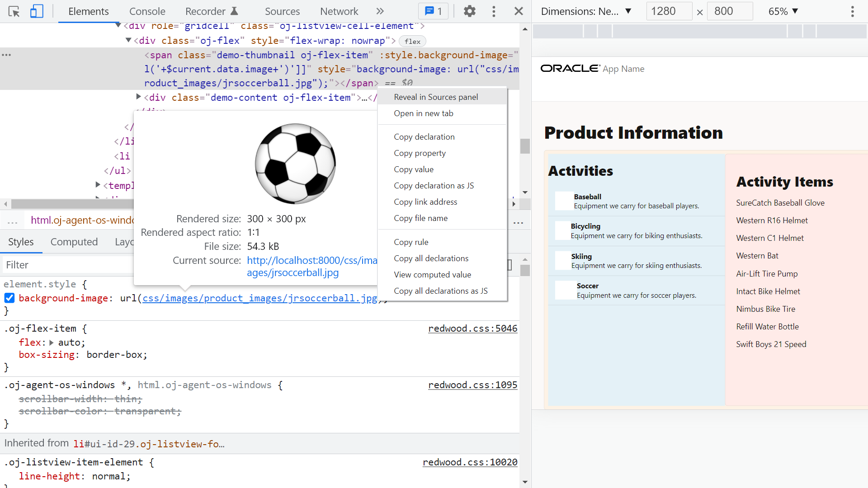The height and width of the screenshot is (488, 868).
Task: Open the 65% zoom dropdown
Action: [783, 11]
